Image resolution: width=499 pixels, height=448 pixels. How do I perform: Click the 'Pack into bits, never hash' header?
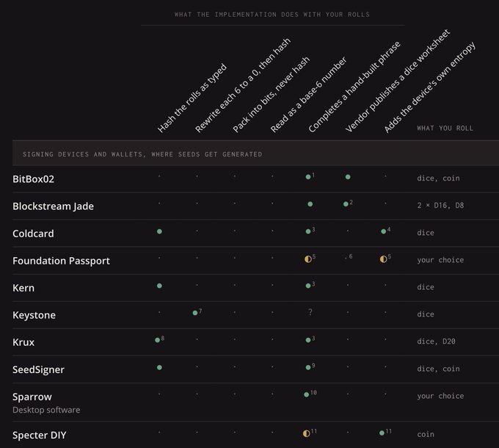(x=271, y=94)
